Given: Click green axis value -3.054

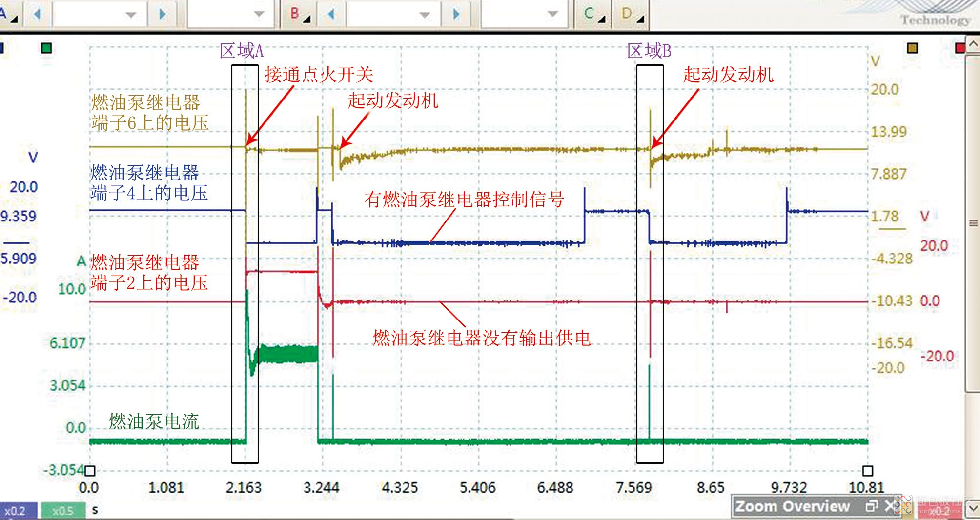Looking at the screenshot, I should click(64, 470).
